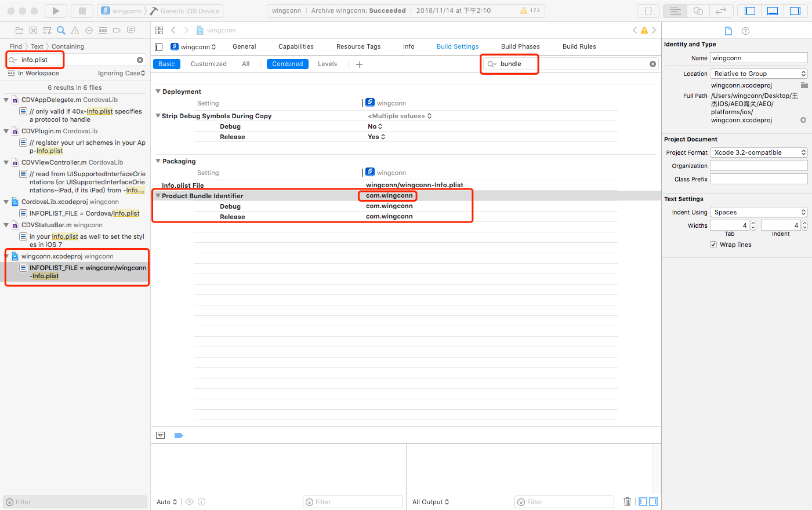The height and width of the screenshot is (510, 812).
Task: Open the Source Control navigator icon
Action: pos(33,30)
